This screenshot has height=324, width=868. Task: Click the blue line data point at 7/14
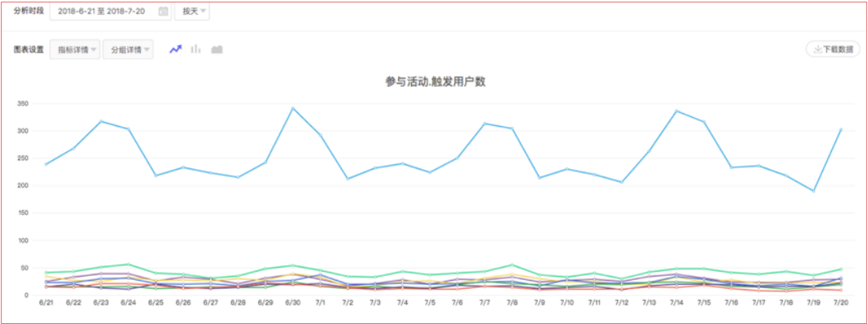(x=677, y=110)
